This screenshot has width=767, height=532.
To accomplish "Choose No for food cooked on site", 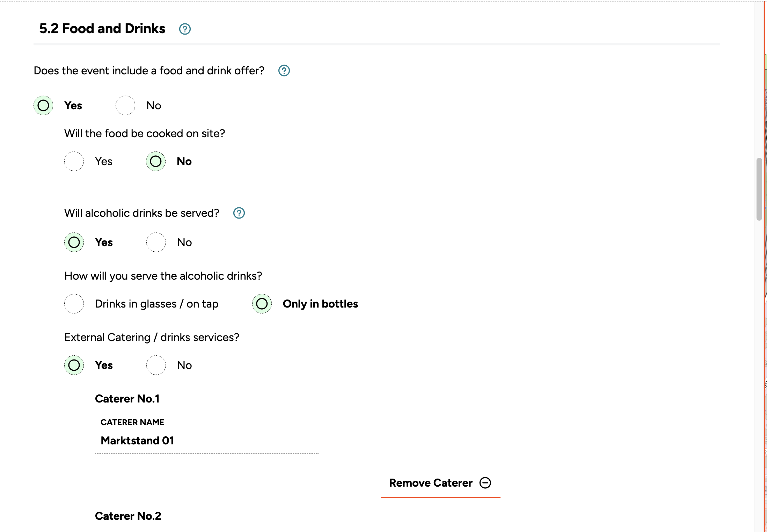I will [x=156, y=161].
